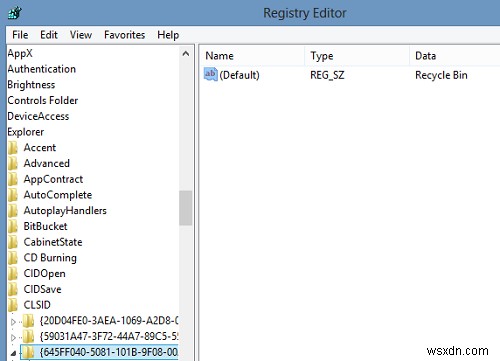Image resolution: width=500 pixels, height=361 pixels.
Task: Click the Recycle Bin data cell
Action: click(441, 75)
